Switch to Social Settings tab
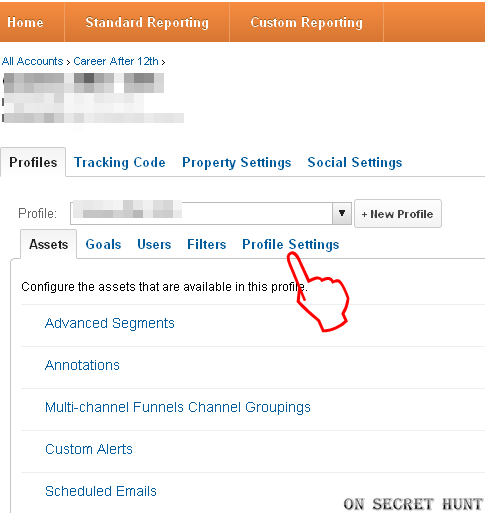Image resolution: width=485 pixels, height=513 pixels. [x=355, y=162]
